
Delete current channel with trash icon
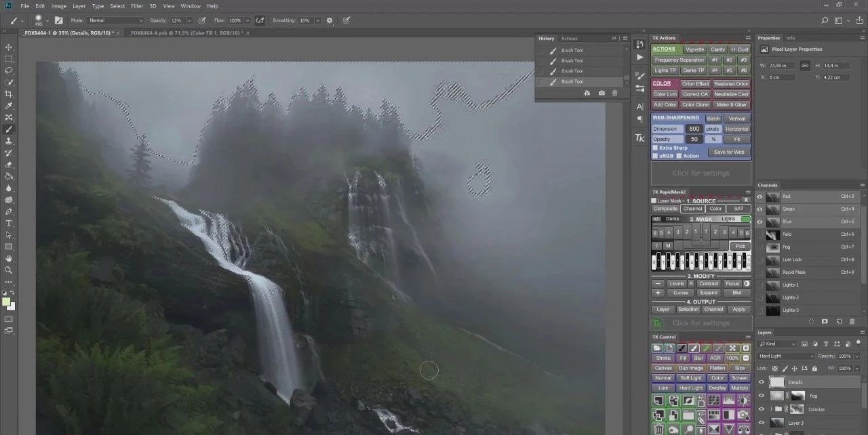click(x=852, y=321)
